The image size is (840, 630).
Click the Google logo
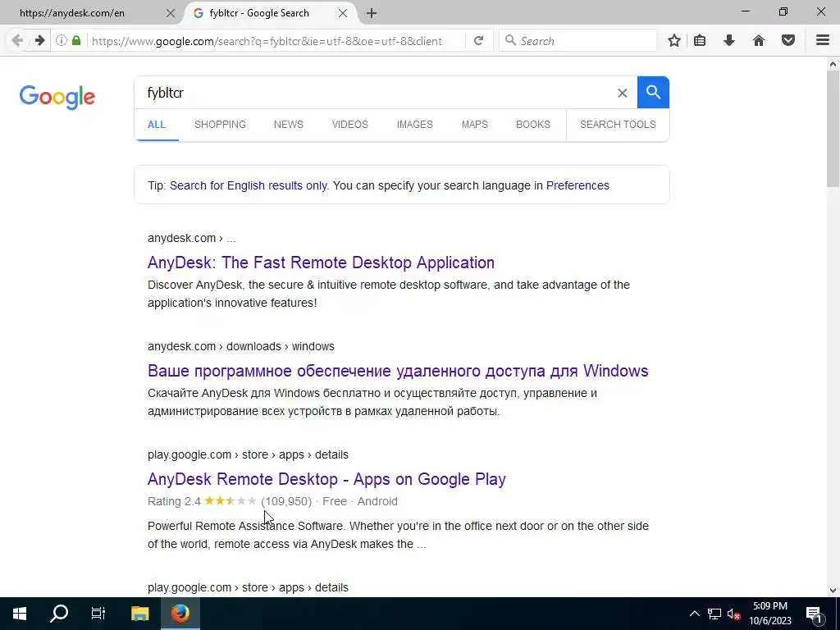click(57, 97)
